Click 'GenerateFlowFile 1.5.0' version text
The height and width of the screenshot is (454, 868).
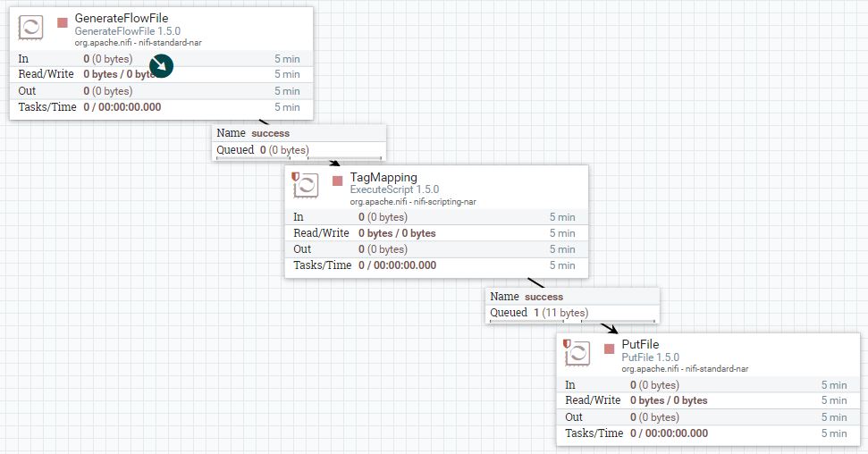(127, 31)
